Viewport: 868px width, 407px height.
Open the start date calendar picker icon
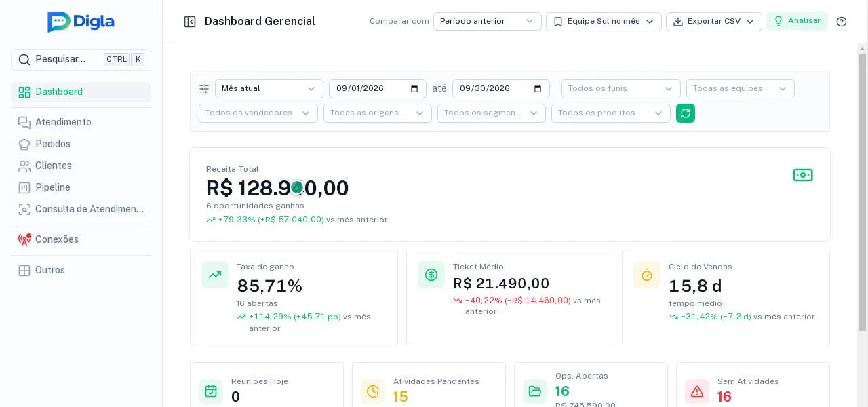(x=415, y=89)
